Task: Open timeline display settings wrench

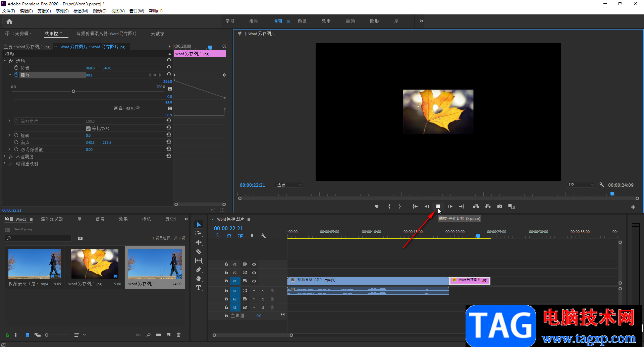Action: coord(263,236)
